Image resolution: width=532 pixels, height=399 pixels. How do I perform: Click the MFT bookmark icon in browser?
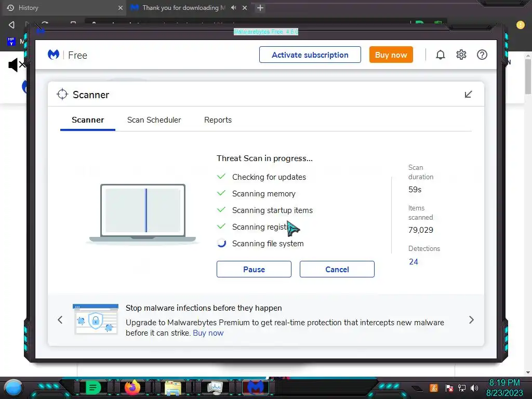click(x=11, y=42)
